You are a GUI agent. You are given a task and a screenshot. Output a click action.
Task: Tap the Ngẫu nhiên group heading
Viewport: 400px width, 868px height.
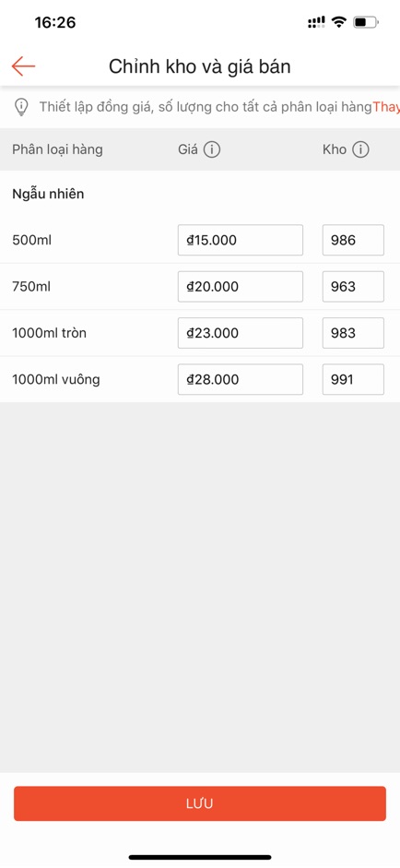point(48,195)
